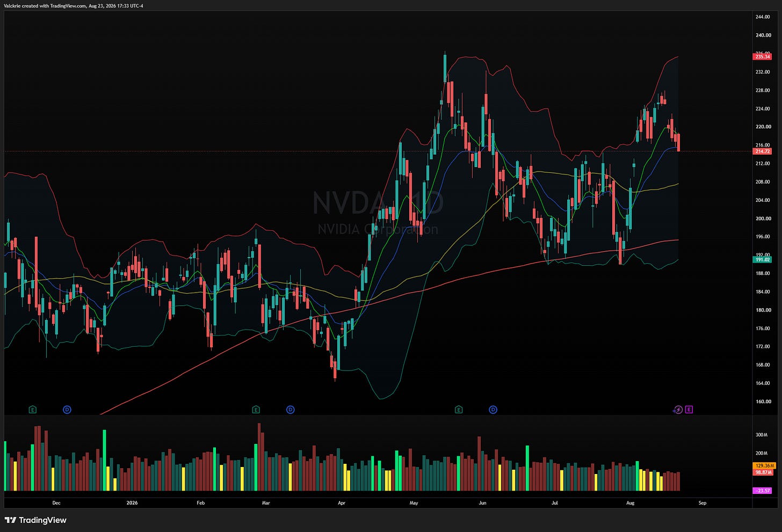Click the blue dividend D marker after Dec

[x=67, y=410]
